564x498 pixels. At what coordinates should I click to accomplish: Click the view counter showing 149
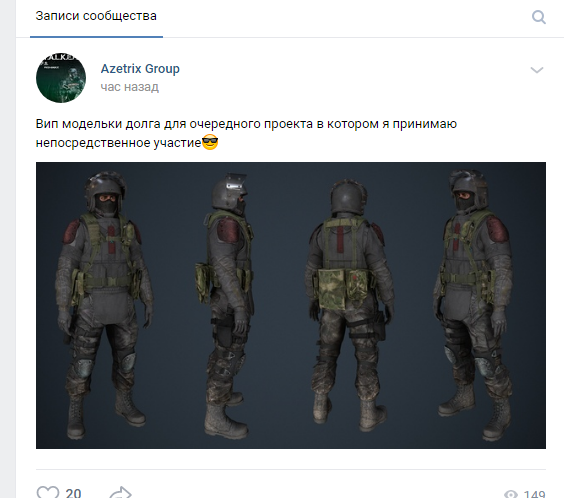pos(535,494)
